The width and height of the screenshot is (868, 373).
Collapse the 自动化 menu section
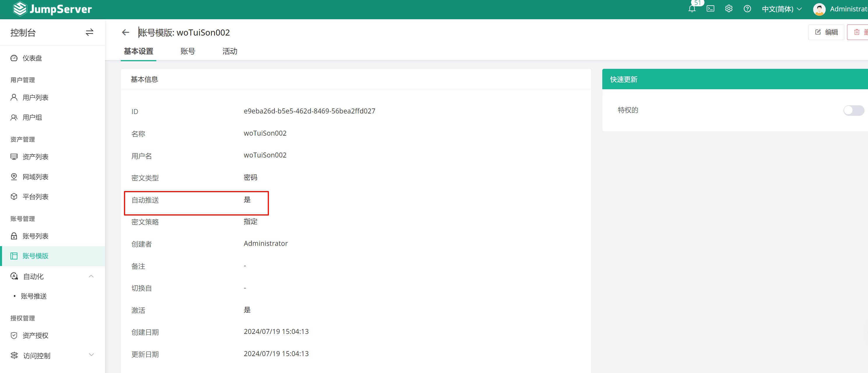coord(91,276)
